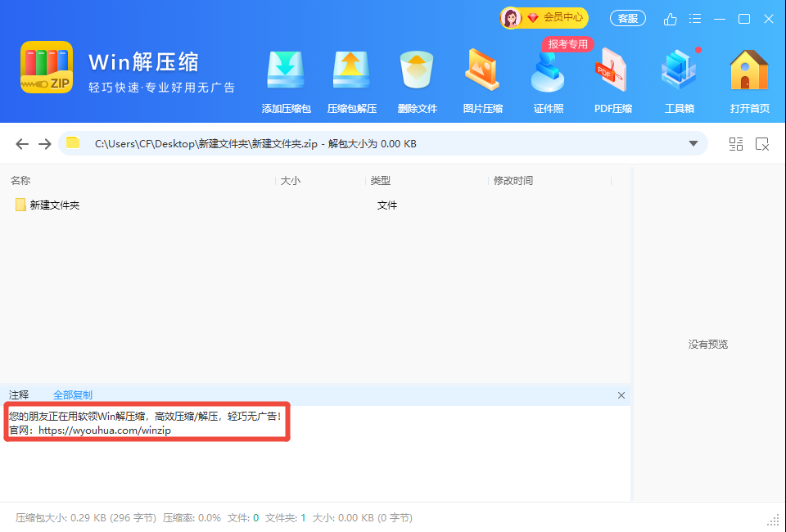Switch file list view mode icon
Image resolution: width=786 pixels, height=532 pixels.
point(736,144)
